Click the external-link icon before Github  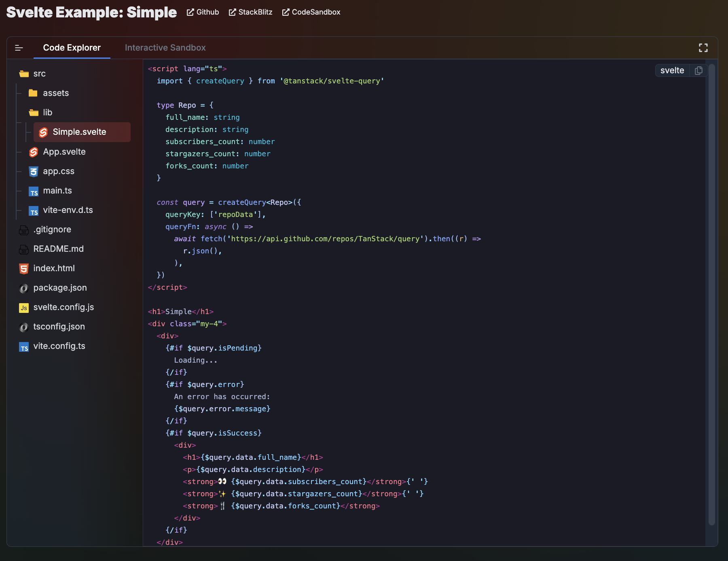click(x=190, y=12)
